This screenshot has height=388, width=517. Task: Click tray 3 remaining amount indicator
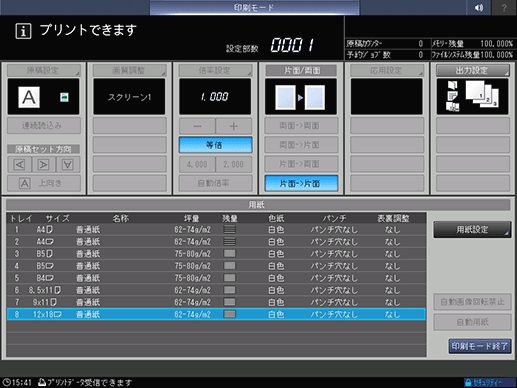230,254
